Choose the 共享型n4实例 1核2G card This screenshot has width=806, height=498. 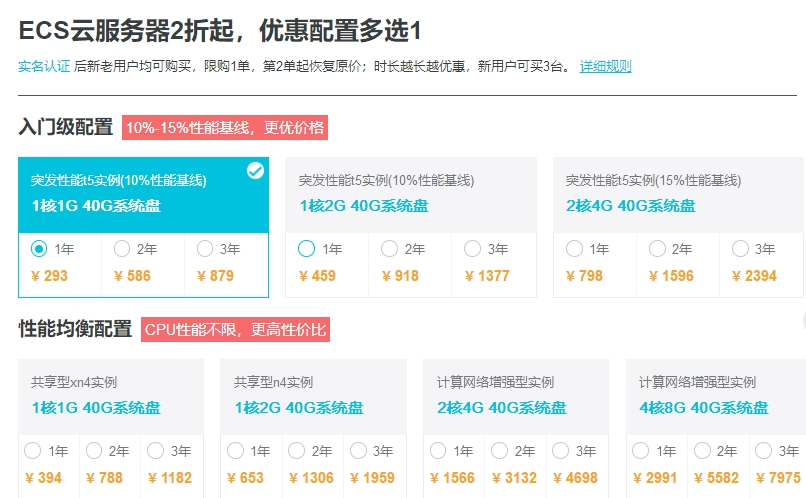tap(314, 397)
